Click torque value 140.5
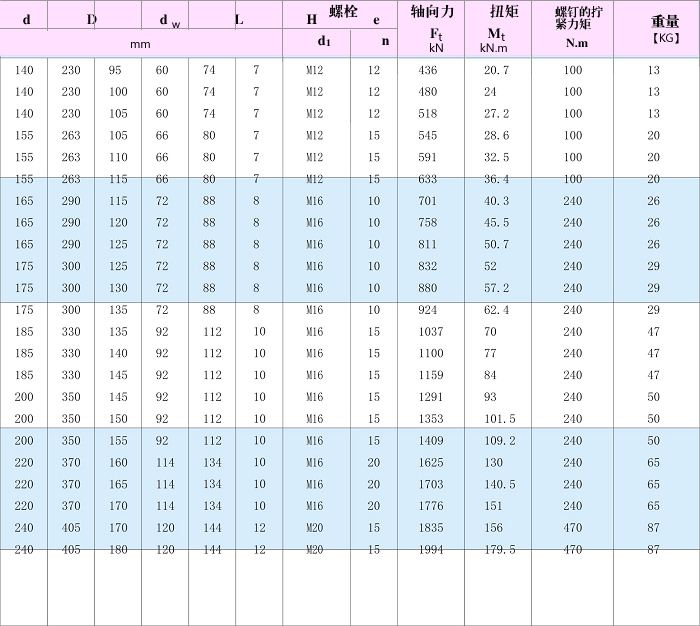 point(497,484)
